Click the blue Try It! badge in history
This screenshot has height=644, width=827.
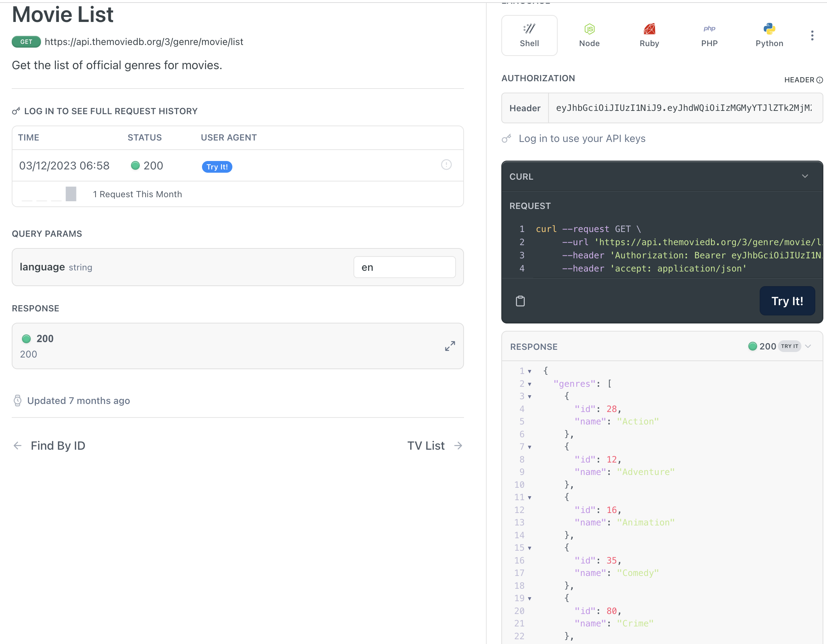point(217,167)
